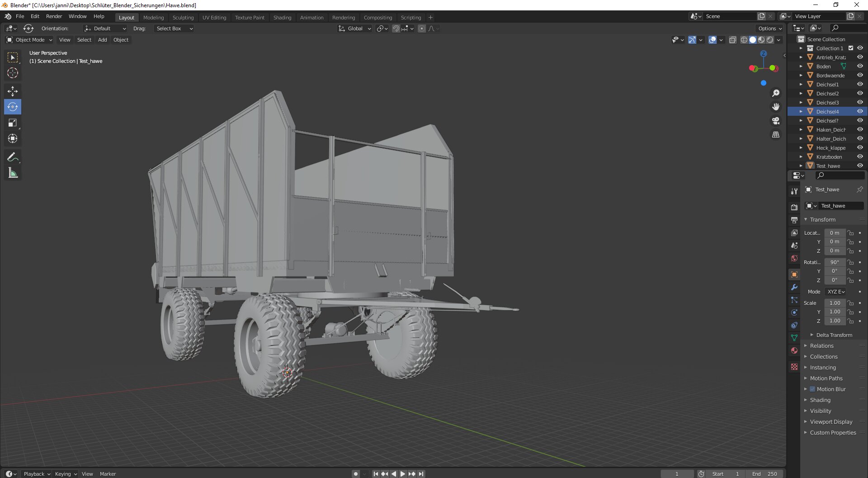Switch to orthographic/perspective grid view icon
This screenshot has height=478, width=868.
[776, 135]
